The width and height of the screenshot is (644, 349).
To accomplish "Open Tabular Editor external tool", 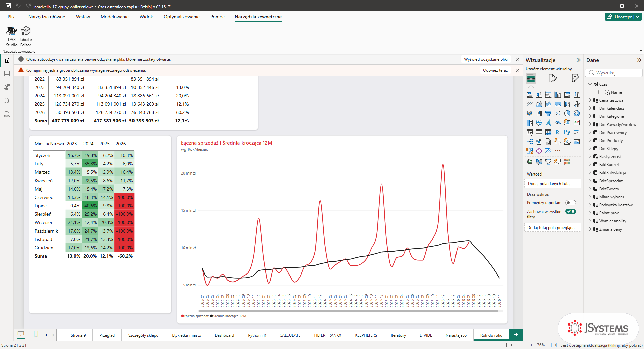I will 25,37.
